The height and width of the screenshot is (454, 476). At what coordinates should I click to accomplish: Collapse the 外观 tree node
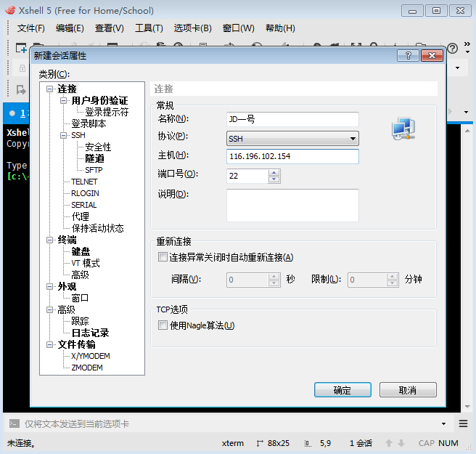pyautogui.click(x=49, y=286)
